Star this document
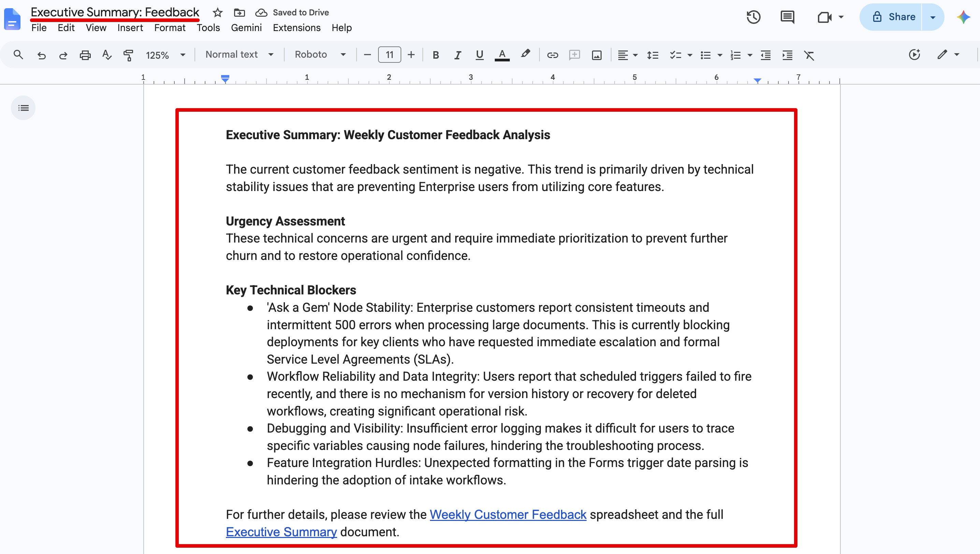This screenshot has height=554, width=980. [x=217, y=13]
